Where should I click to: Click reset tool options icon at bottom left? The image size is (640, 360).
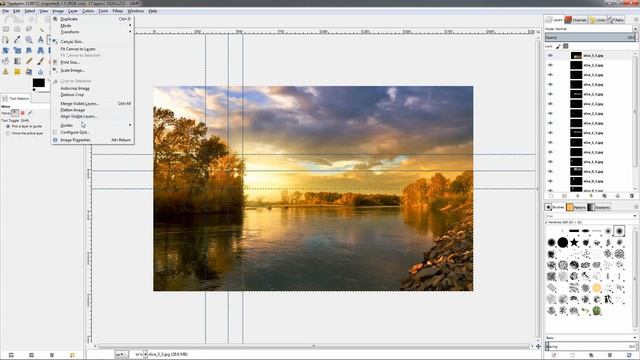(72, 355)
